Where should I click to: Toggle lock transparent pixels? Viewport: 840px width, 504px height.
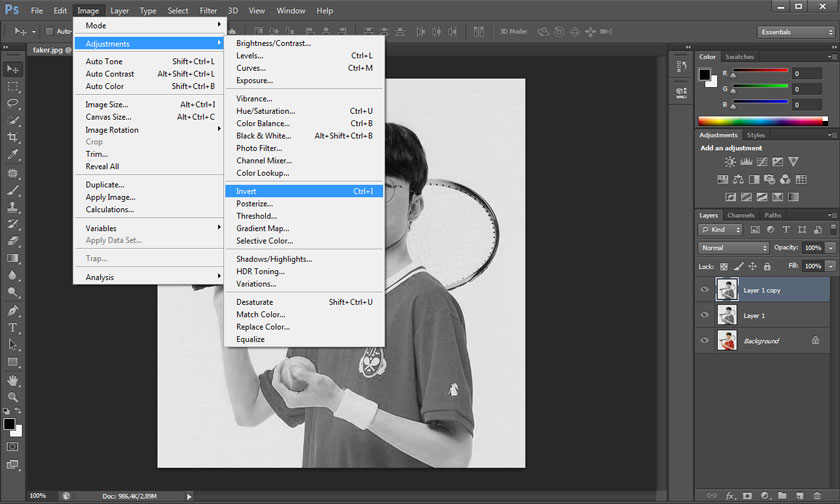tap(724, 266)
